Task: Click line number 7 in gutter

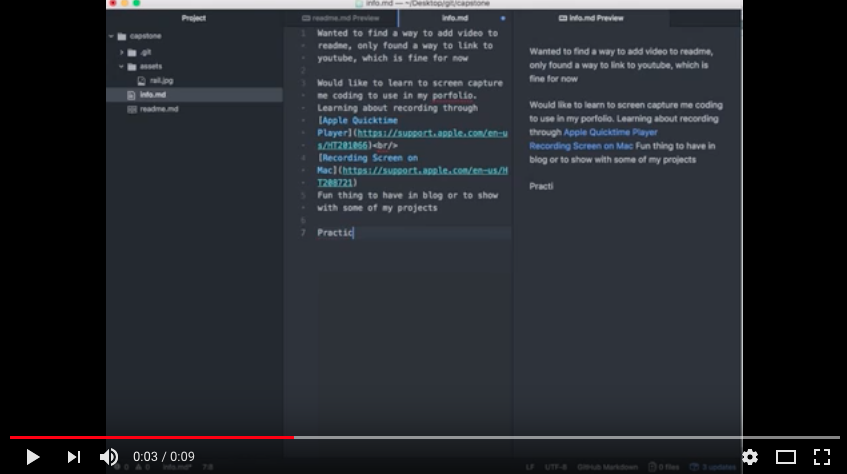Action: (x=303, y=233)
